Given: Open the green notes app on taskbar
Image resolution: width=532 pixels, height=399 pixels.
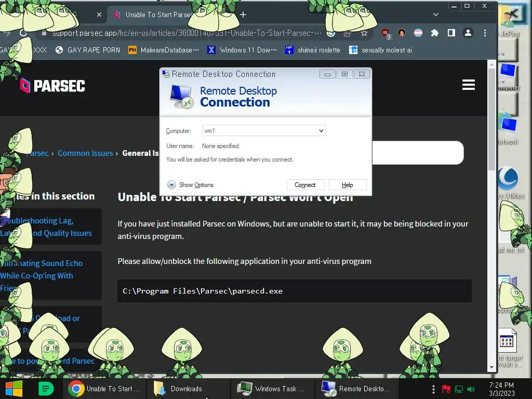Looking at the screenshot, I should [46, 389].
